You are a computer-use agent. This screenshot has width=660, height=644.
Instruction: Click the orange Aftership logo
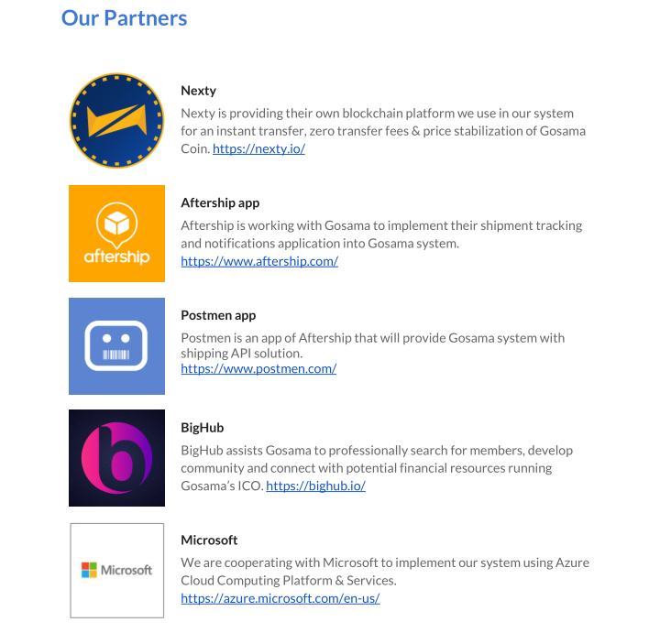(116, 234)
